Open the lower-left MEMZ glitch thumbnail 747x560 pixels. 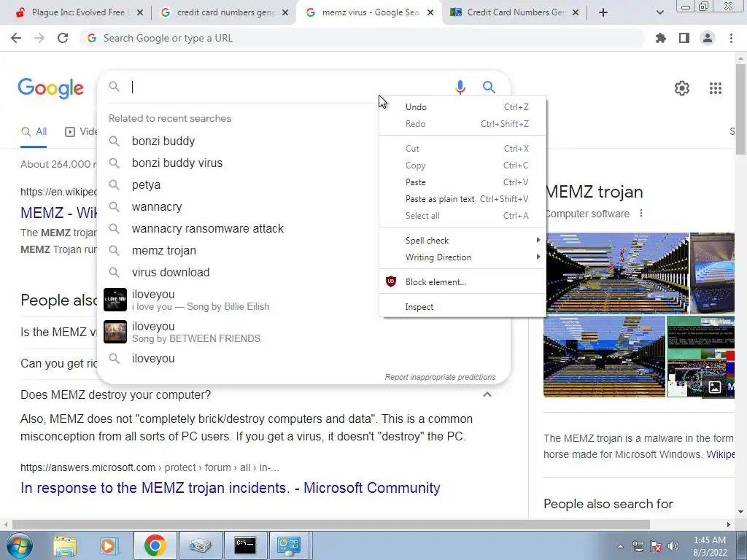tap(604, 356)
